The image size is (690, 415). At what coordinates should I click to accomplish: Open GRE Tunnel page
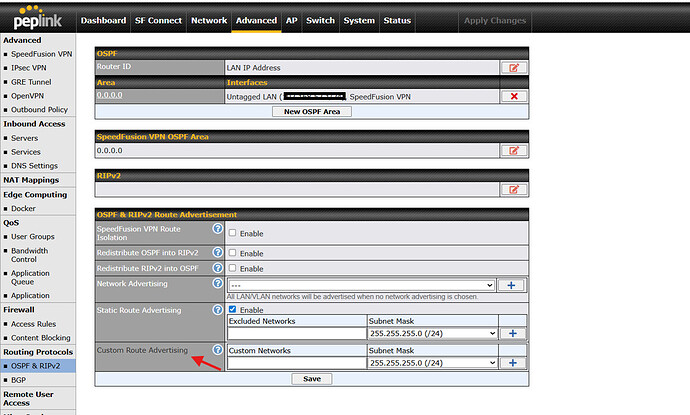31,82
